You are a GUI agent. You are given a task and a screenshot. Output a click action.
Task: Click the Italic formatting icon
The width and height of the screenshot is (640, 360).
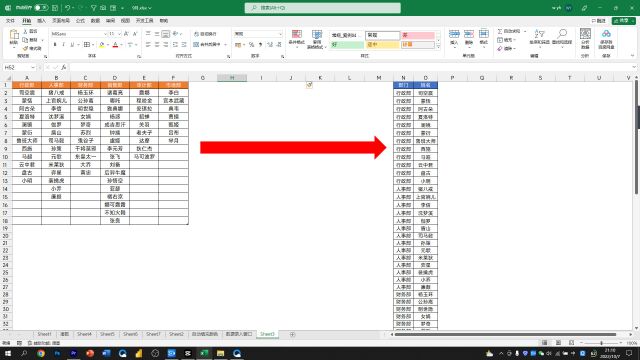pos(64,44)
